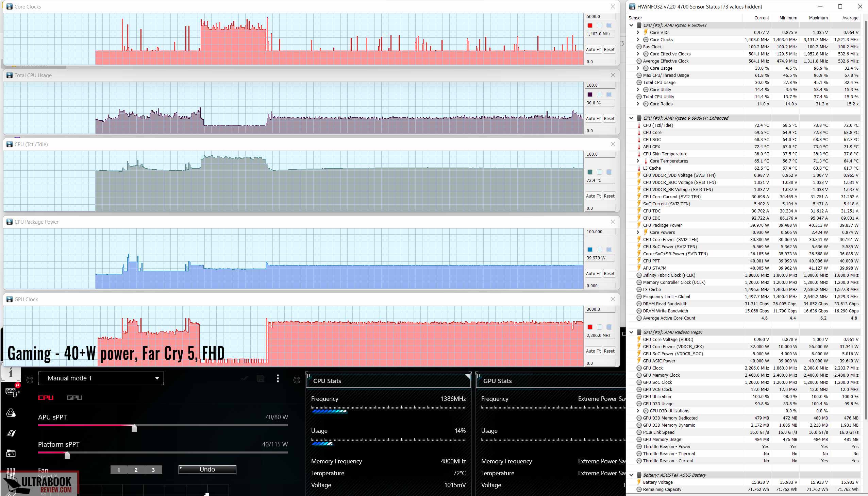Click the icon beside Total CPU Usage sensor row

point(639,82)
